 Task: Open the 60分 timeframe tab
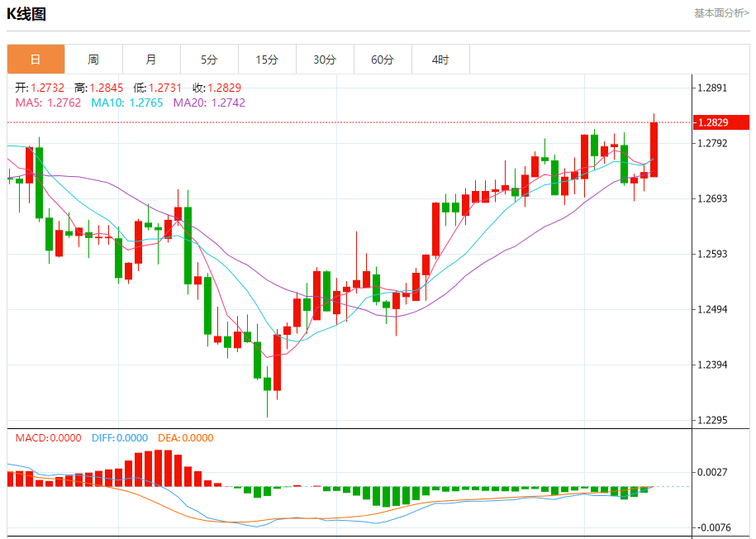[383, 60]
